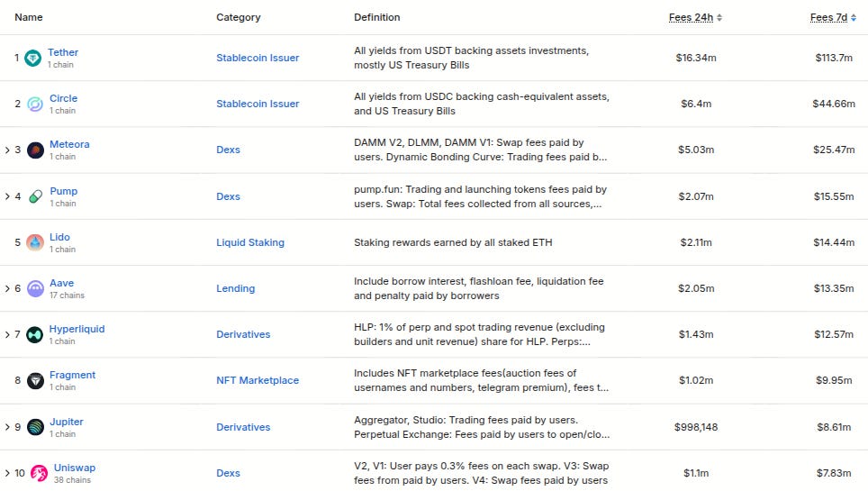Select Uniswap's $7.83m 7d fees value
This screenshot has height=491, width=868.
coord(834,473)
